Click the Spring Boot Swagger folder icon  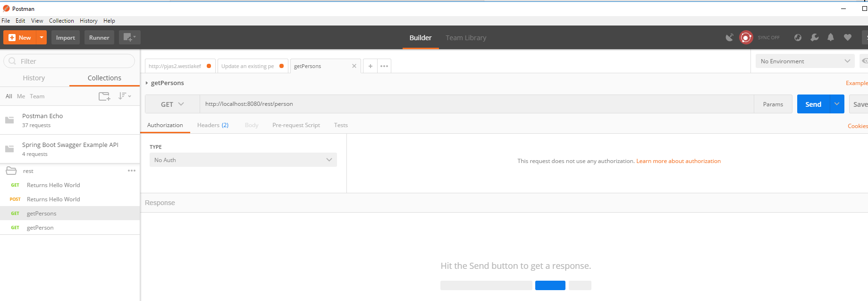click(x=9, y=149)
